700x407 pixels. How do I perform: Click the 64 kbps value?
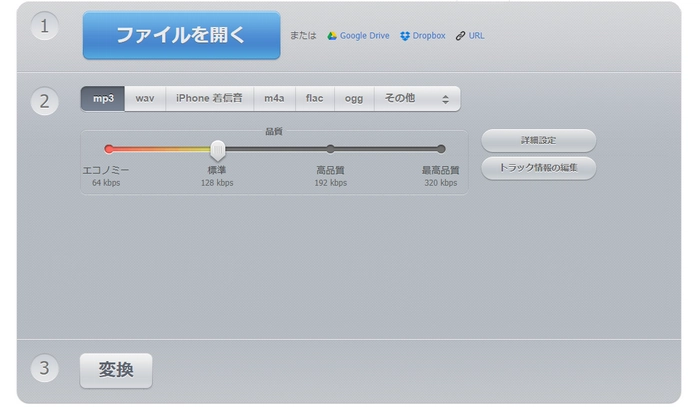tap(106, 183)
